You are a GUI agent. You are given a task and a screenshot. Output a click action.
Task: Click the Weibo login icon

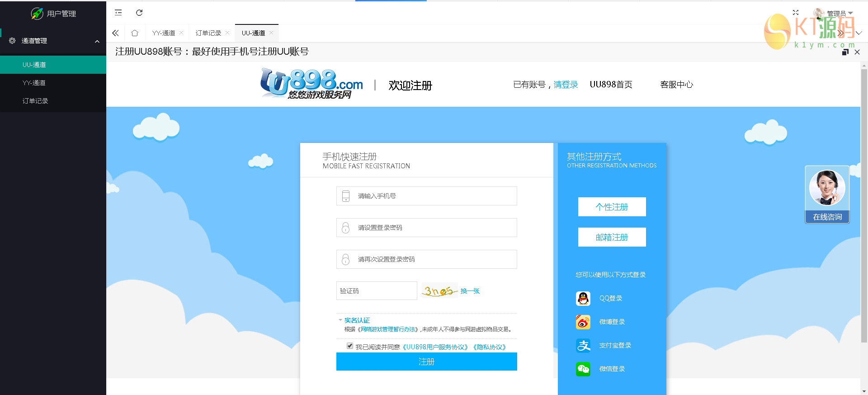pyautogui.click(x=583, y=322)
